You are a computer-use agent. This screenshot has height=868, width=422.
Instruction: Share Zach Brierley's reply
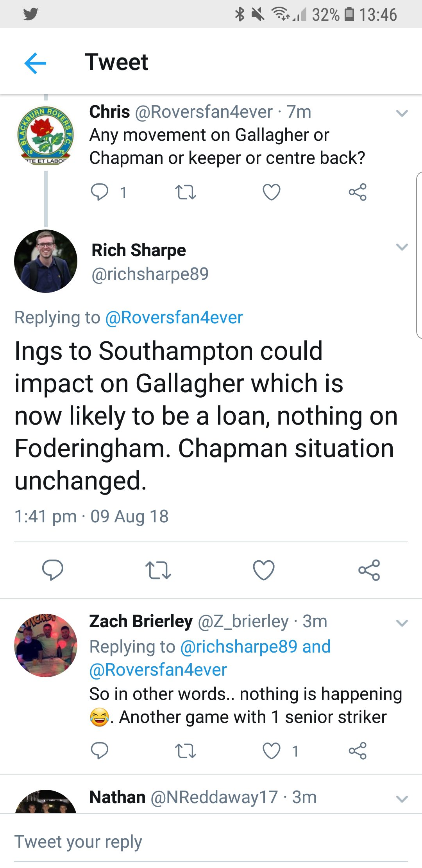[358, 751]
